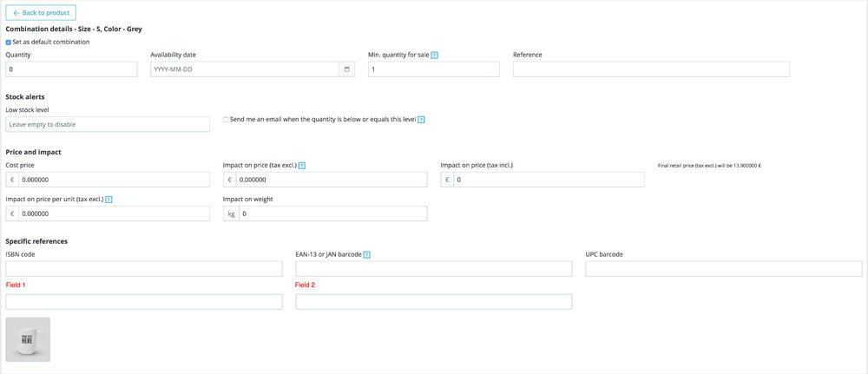Focus the Cost price input
The image size is (868, 374).
114,180
